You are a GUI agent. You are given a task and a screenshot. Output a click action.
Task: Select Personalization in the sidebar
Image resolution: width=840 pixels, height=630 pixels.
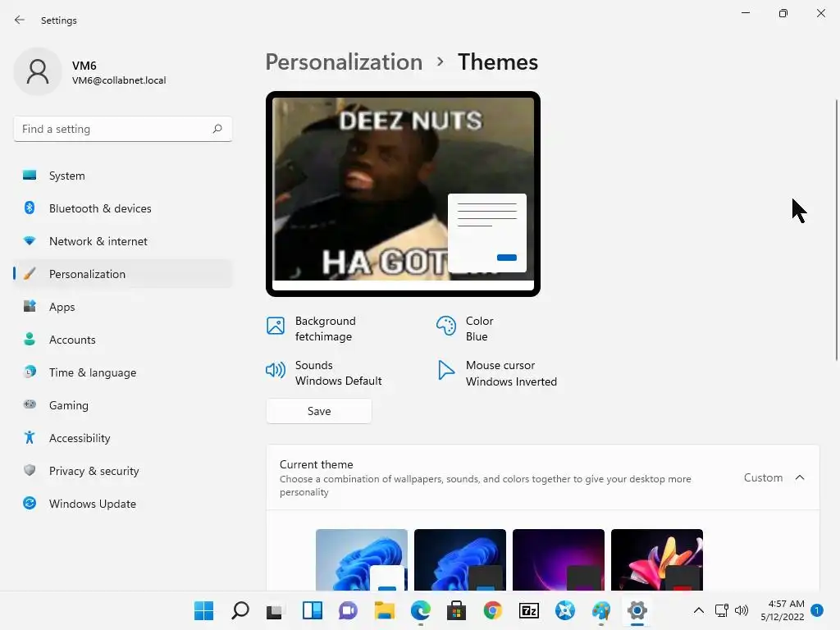click(x=123, y=274)
